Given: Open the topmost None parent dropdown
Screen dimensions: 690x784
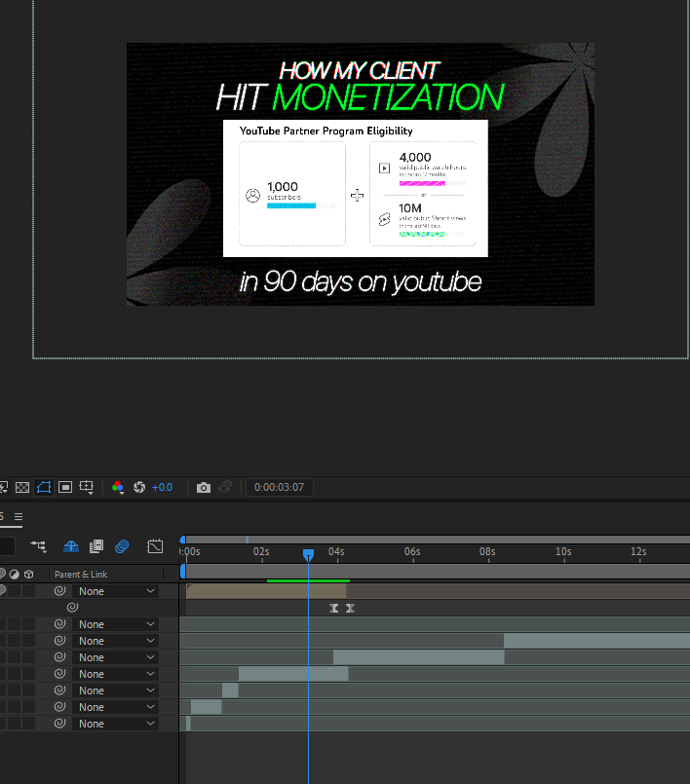Looking at the screenshot, I should point(116,591).
